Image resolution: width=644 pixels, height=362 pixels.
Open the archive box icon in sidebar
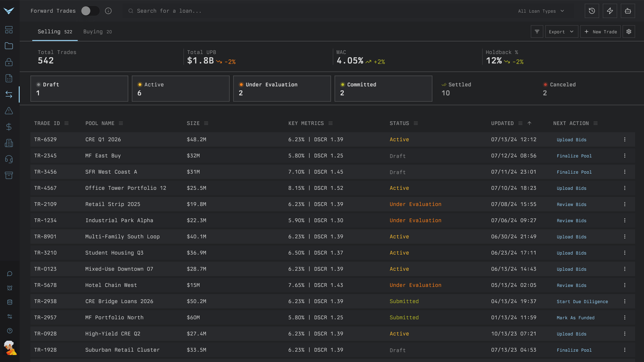tap(9, 175)
